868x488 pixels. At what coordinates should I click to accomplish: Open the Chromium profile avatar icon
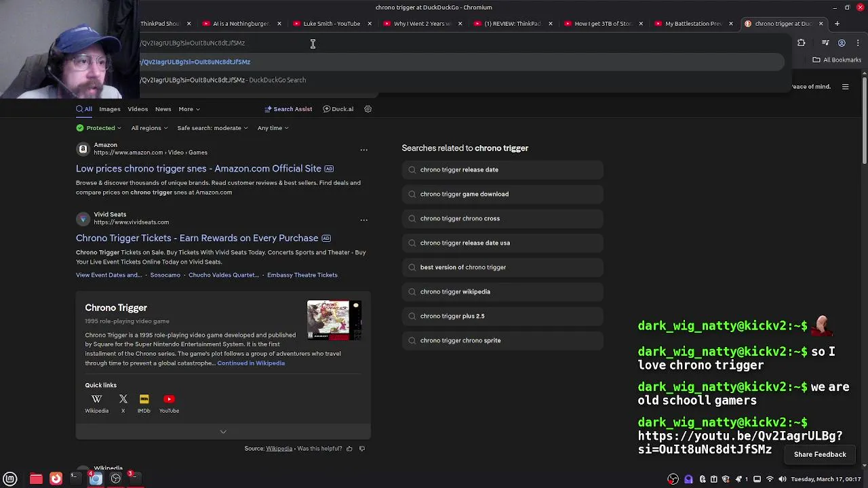click(x=842, y=43)
